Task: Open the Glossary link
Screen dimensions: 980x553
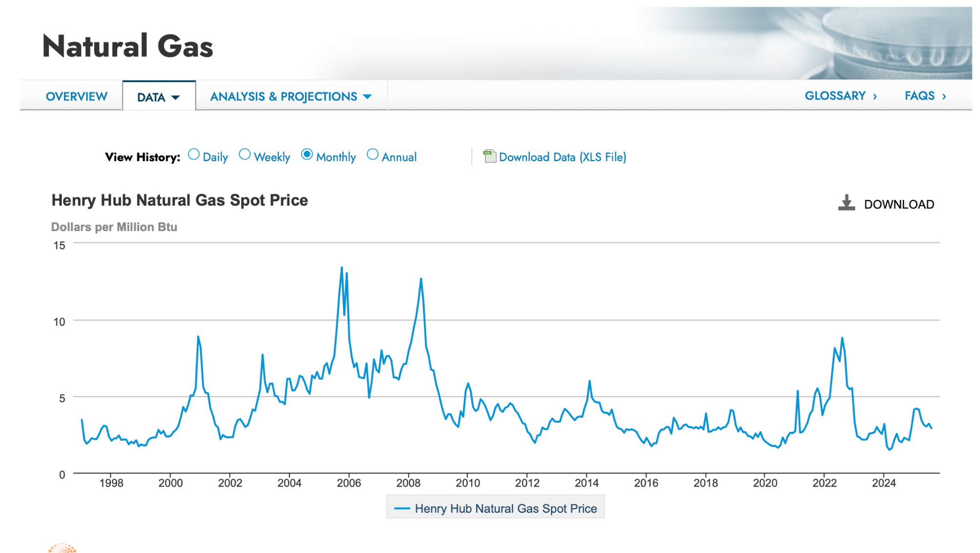Action: [835, 96]
